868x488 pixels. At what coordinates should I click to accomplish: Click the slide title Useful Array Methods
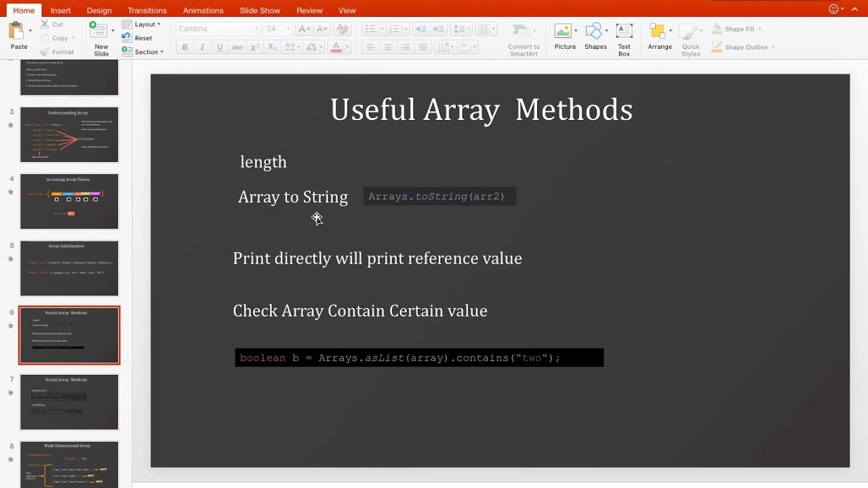tap(481, 110)
